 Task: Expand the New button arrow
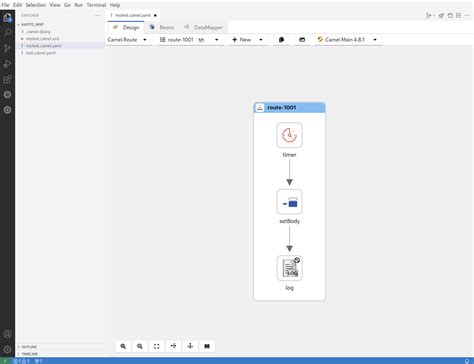[x=261, y=40]
